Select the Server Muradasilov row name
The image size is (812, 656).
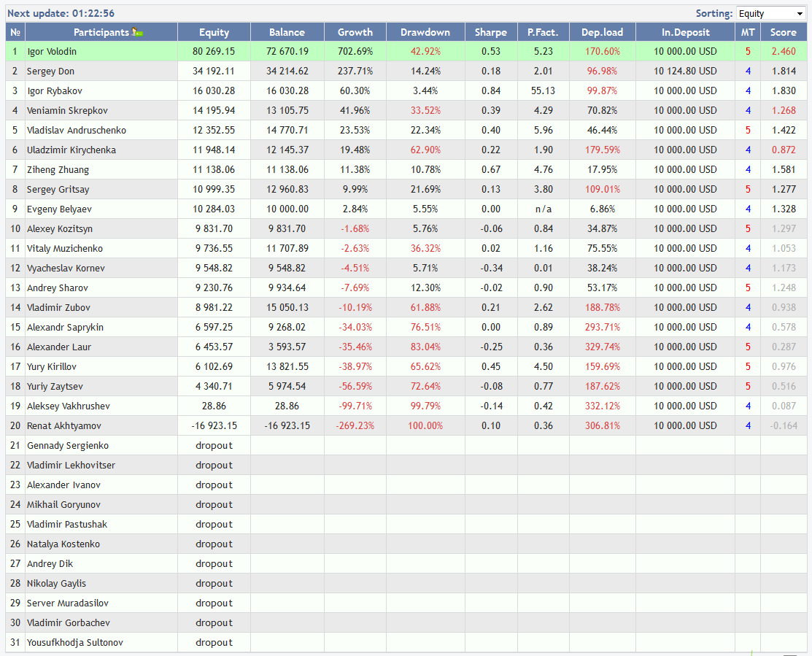(x=68, y=602)
